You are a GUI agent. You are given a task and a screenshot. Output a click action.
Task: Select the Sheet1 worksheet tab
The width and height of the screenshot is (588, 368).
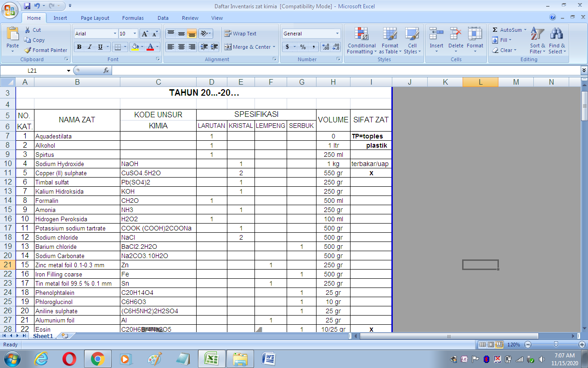43,336
